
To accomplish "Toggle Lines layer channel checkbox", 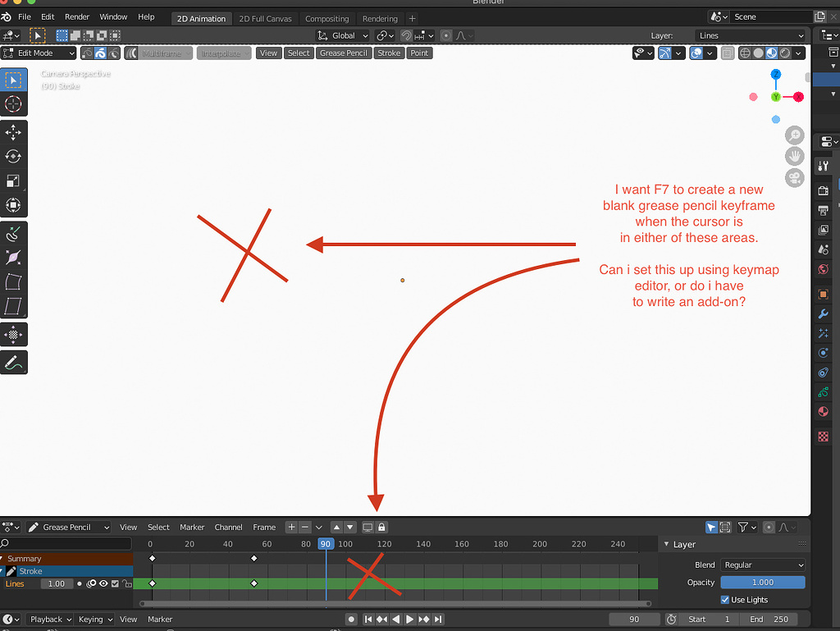I will [x=115, y=584].
